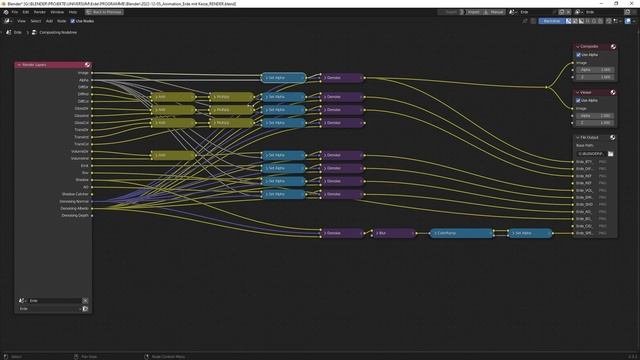Click the Composite node preview icon

613,47
